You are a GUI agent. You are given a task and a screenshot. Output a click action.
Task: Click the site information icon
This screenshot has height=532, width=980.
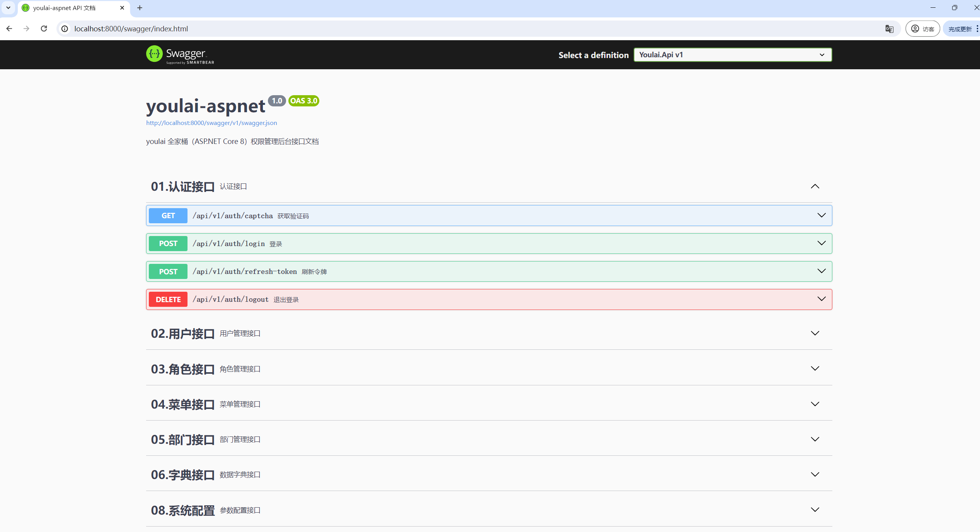65,29
